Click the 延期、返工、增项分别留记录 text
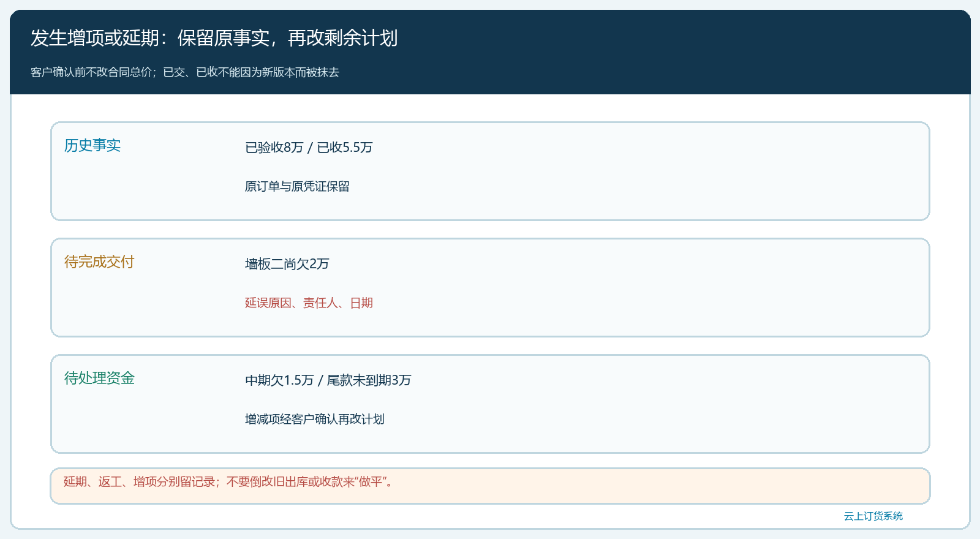Screen dimensions: 980x539 (x=140, y=482)
